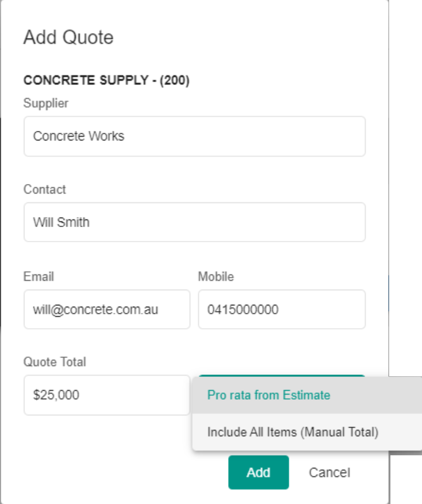Select the Mobile number input field

[281, 309]
